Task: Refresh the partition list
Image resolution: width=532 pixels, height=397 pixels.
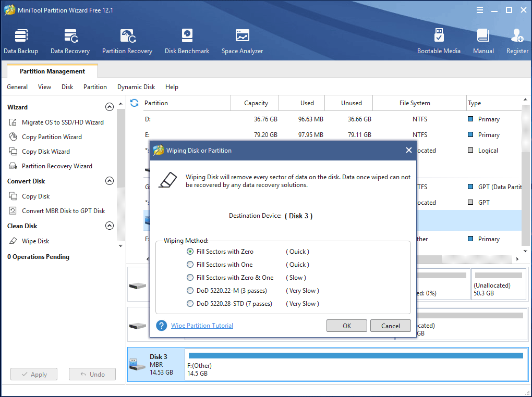Action: tap(135, 103)
